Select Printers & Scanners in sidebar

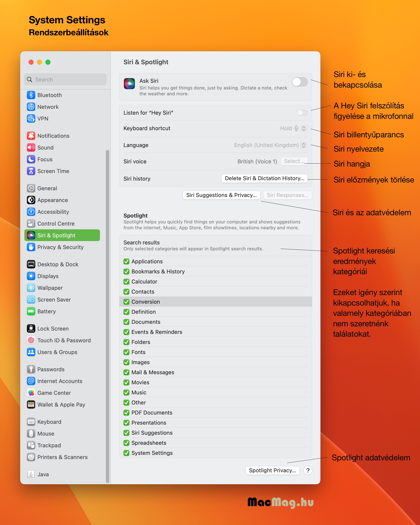62,457
